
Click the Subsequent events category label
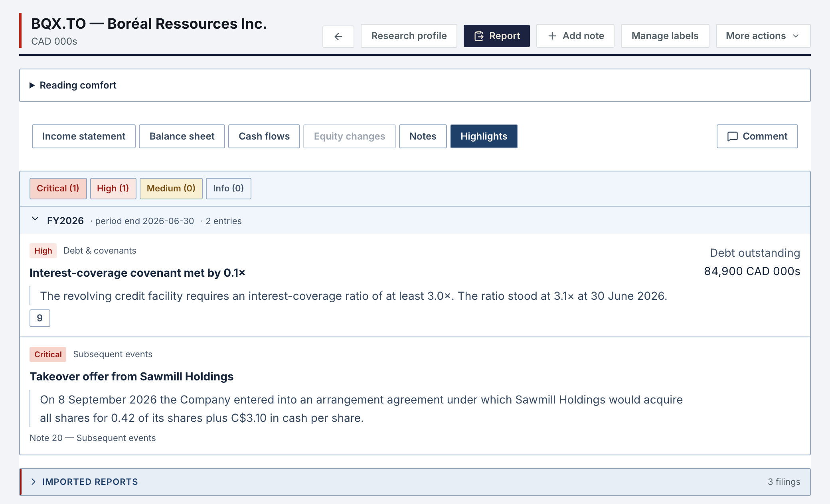tap(113, 354)
